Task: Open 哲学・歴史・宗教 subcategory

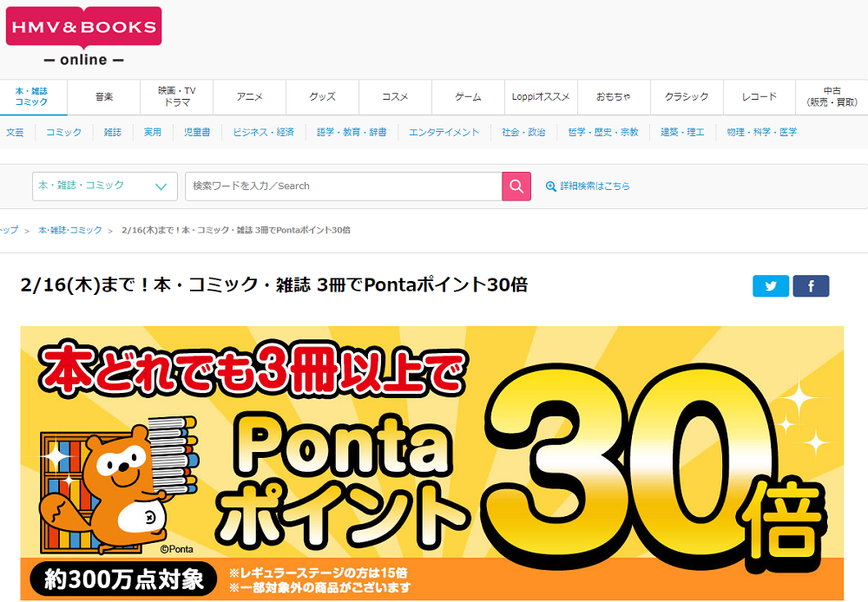Action: click(x=603, y=132)
